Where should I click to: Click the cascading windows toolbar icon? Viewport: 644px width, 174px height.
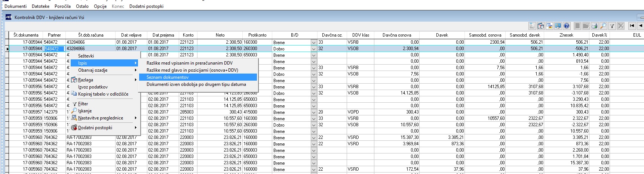549,26
